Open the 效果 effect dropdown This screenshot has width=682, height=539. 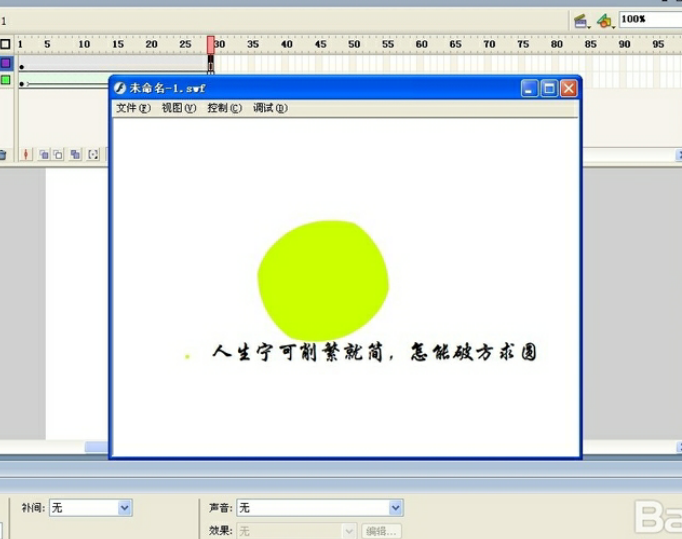(297, 531)
